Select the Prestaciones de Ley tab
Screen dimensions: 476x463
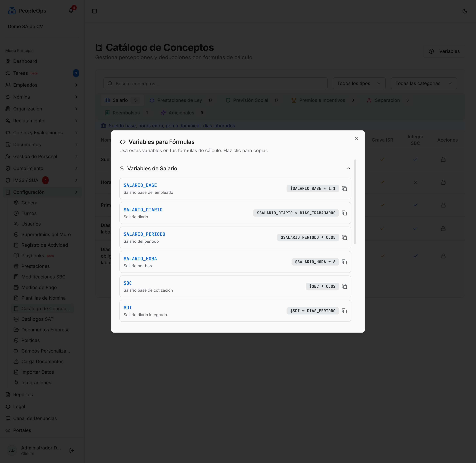[x=181, y=100]
